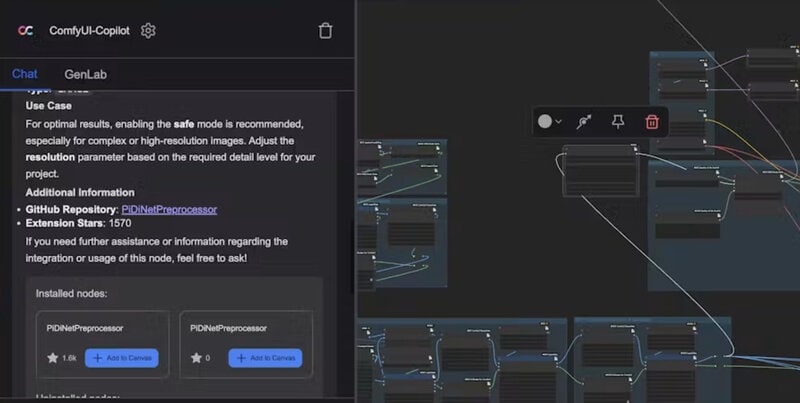800x403 pixels.
Task: Click the 'Extension Stars: 1570' text
Action: click(x=79, y=223)
